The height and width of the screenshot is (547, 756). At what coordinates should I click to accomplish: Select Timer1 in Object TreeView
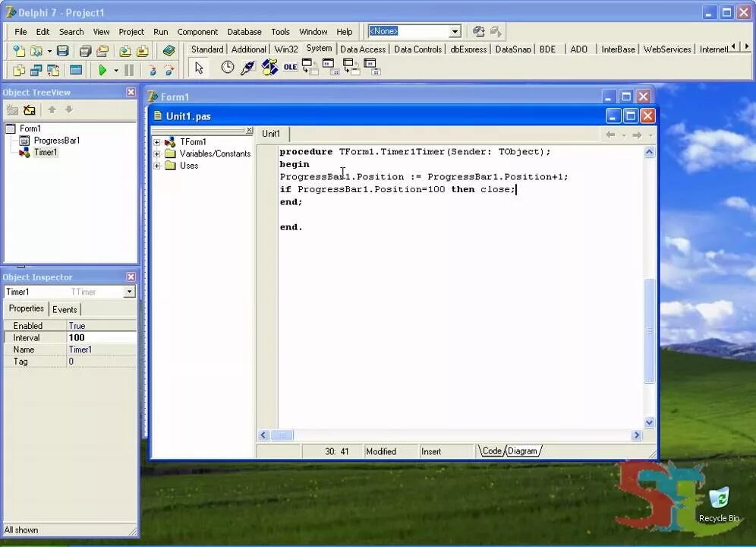pos(46,153)
